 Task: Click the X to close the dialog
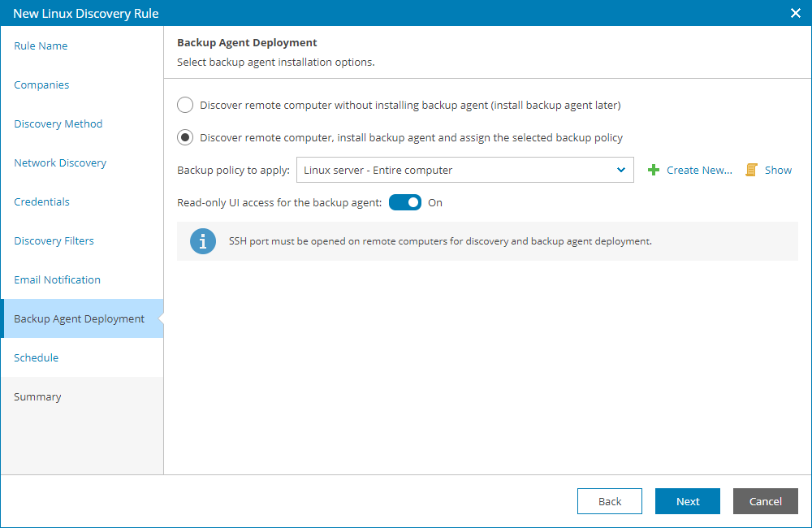point(794,13)
